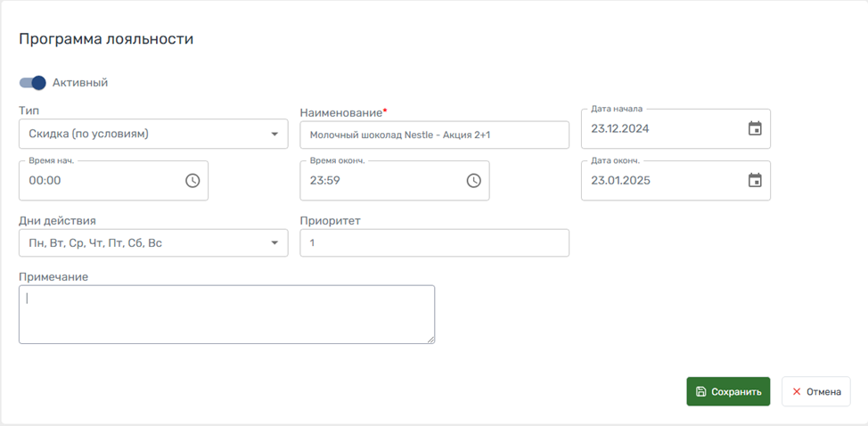Viewport: 868px width, 426px height.
Task: Click the end date value 23.01.2025
Action: pyautogui.click(x=620, y=180)
